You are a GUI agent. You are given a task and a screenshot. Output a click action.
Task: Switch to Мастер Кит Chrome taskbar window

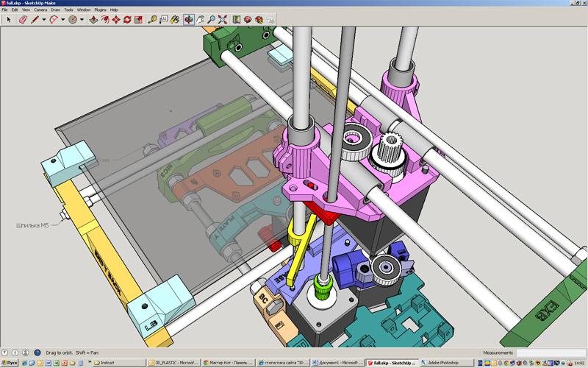coord(229,363)
